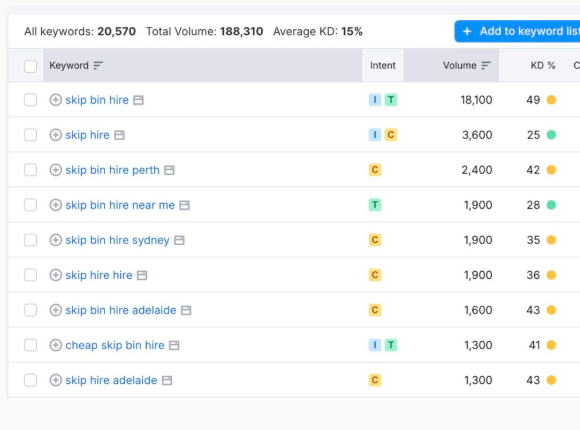
Task: Open the skip bin hire adelaide link
Action: tap(121, 310)
